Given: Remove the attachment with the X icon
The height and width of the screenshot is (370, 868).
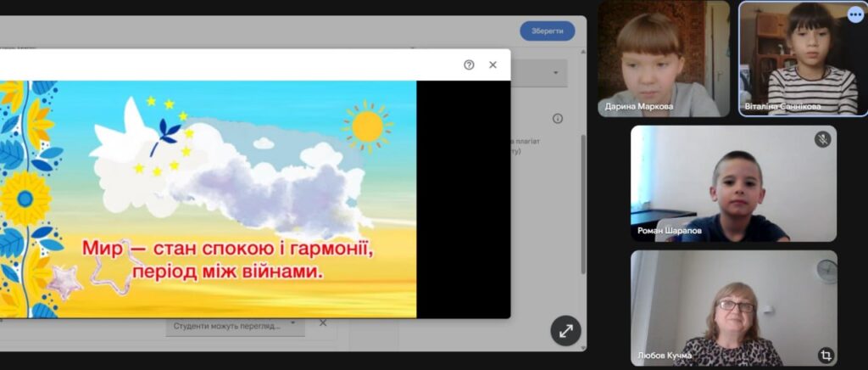Looking at the screenshot, I should tap(323, 323).
